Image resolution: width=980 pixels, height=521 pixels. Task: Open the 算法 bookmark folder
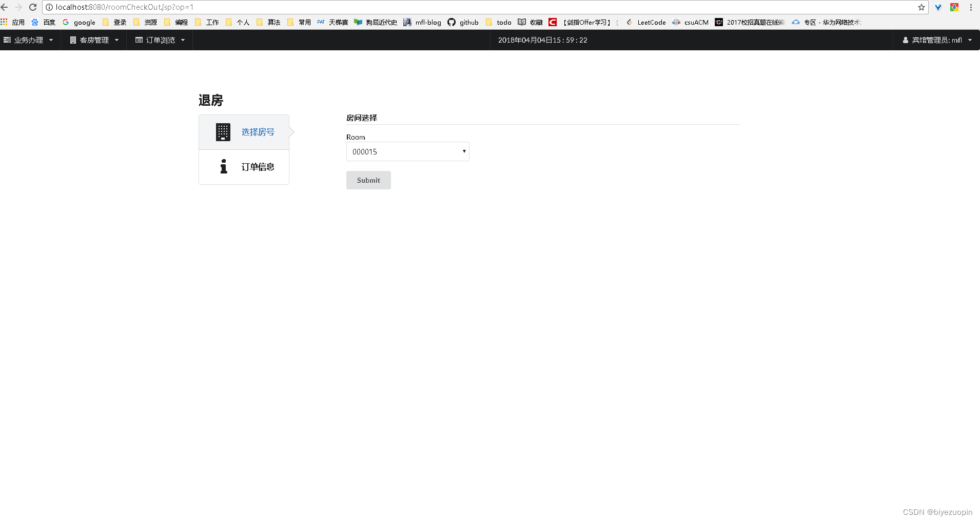tap(268, 22)
